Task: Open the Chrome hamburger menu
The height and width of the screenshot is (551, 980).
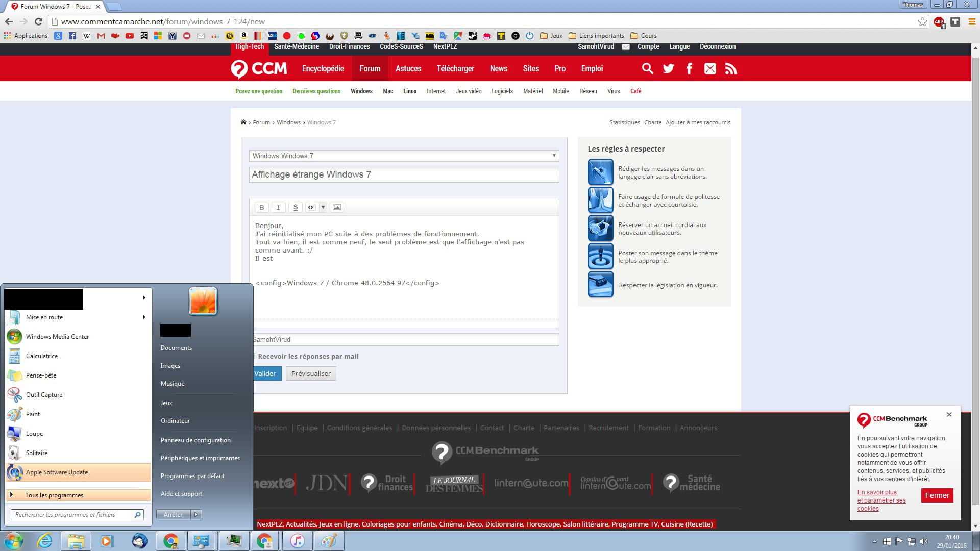Action: click(x=972, y=21)
